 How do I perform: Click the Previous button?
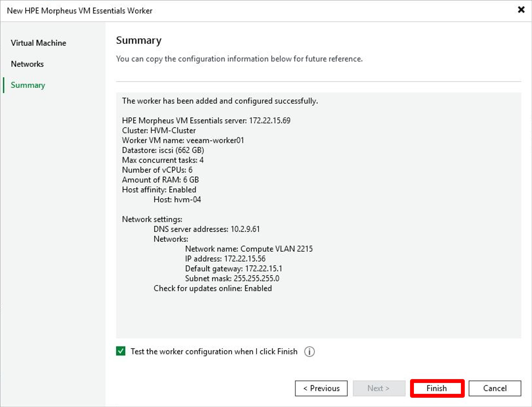coord(321,388)
